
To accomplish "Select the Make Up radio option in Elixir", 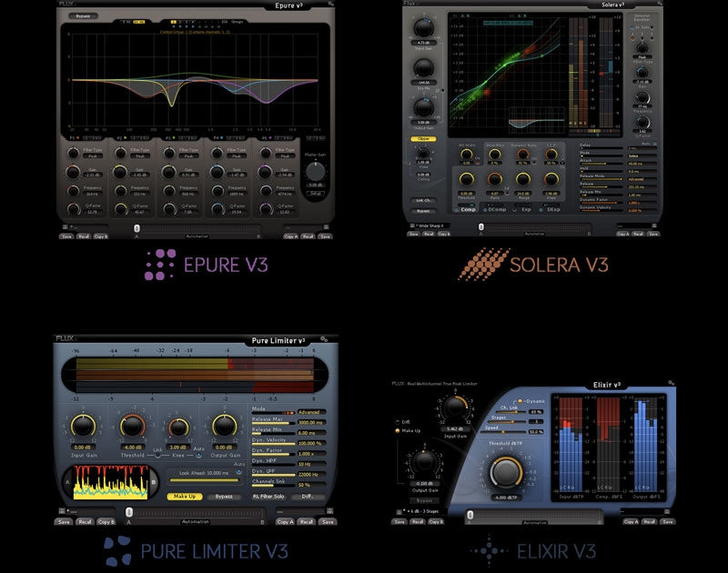I will [398, 430].
